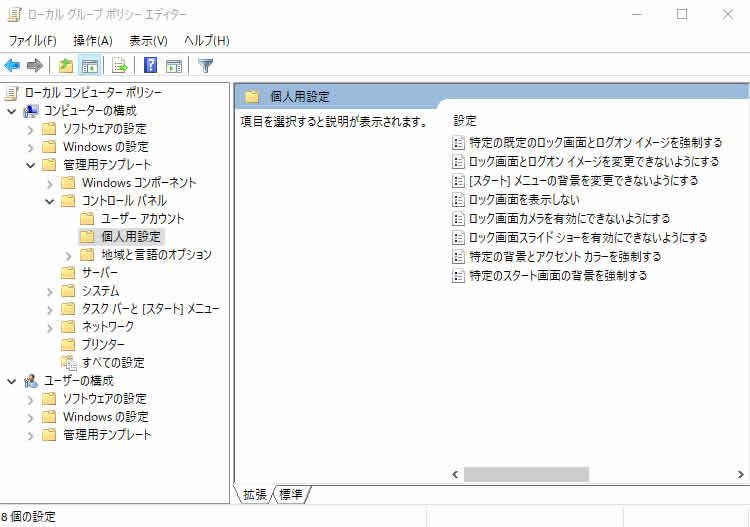Click the Export list toolbar icon

(x=120, y=66)
